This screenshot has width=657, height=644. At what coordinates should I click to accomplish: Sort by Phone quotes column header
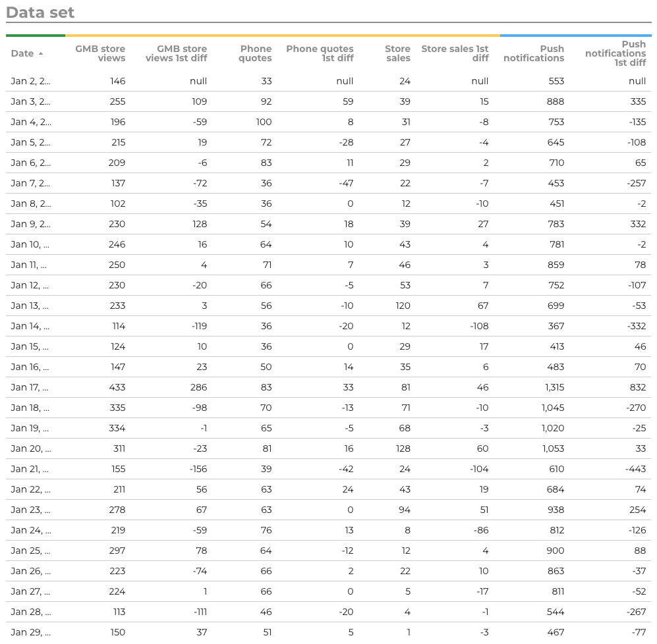tap(255, 53)
